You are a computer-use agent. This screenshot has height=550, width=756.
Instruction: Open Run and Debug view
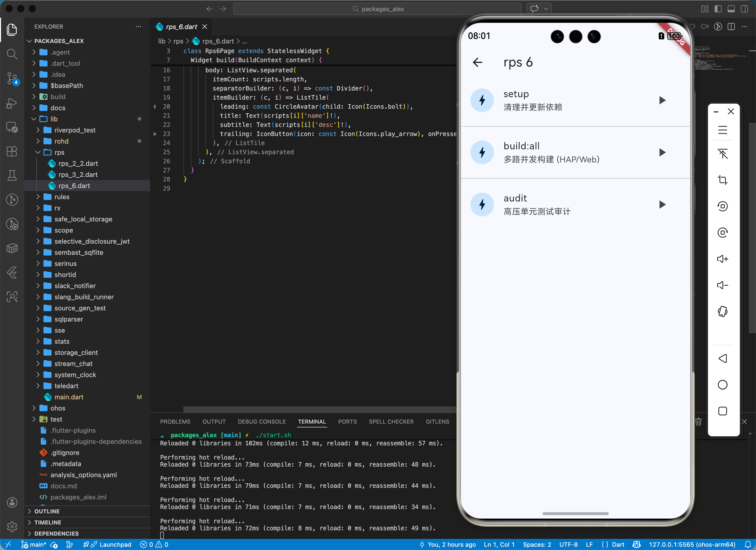coord(12,103)
